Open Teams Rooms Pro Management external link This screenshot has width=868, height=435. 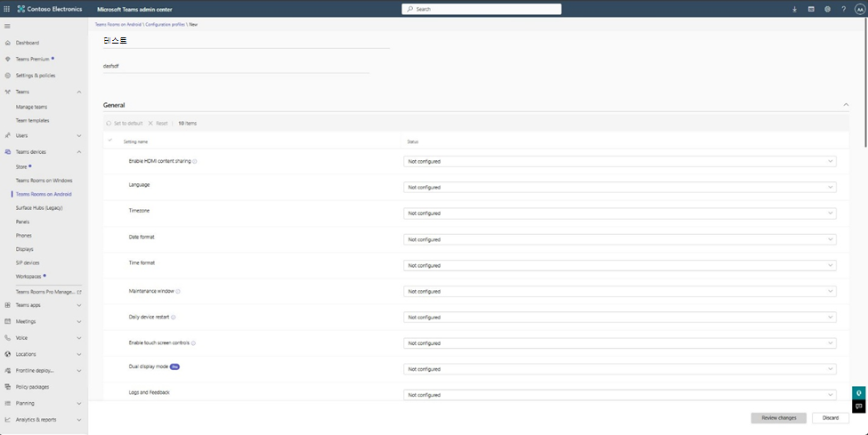(48, 292)
